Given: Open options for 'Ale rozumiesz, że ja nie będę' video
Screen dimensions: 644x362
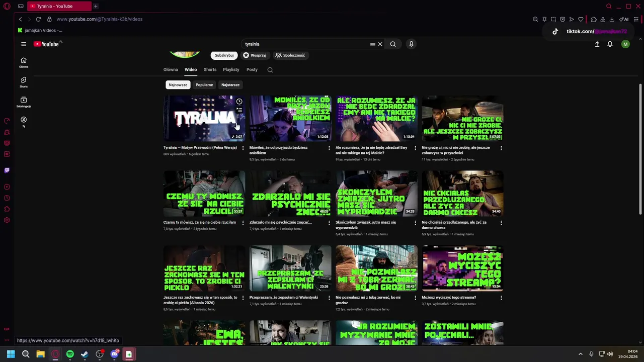Looking at the screenshot, I should [415, 148].
